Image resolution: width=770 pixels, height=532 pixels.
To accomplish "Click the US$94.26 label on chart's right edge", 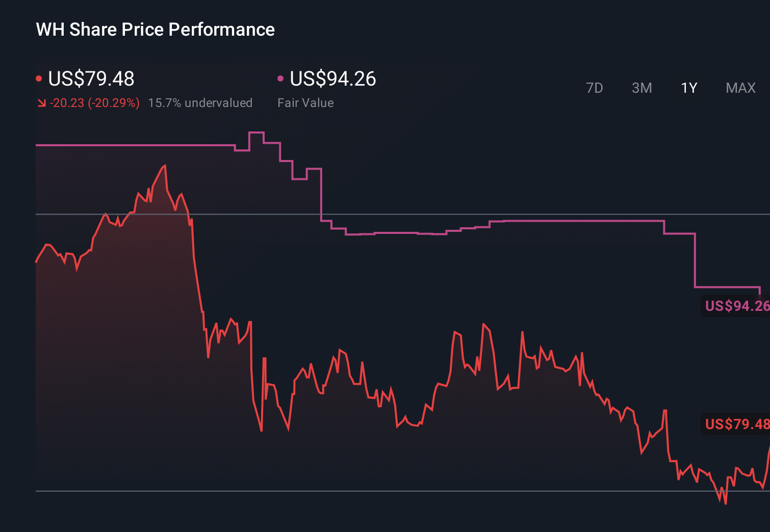I will (736, 306).
